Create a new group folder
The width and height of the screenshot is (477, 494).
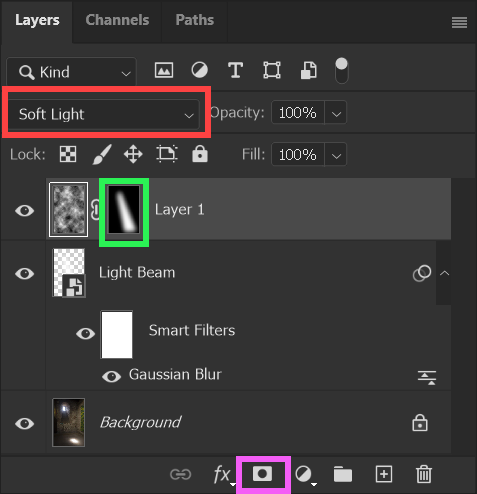click(x=343, y=474)
